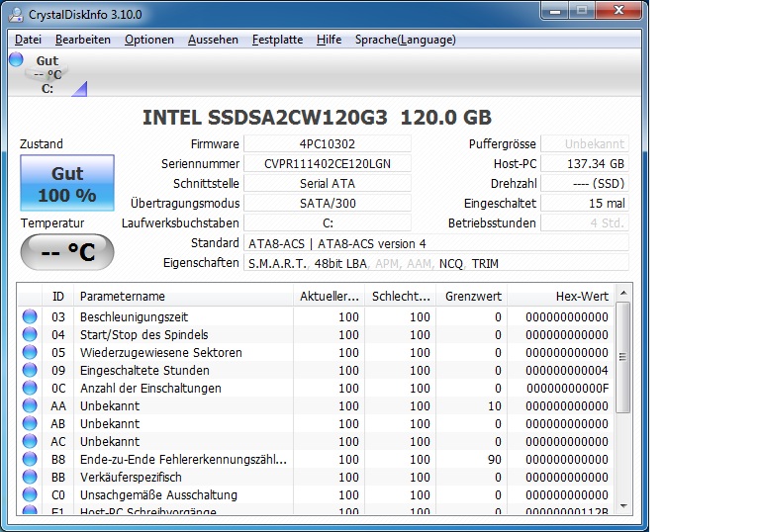Open the Aussehen menu

pos(214,40)
